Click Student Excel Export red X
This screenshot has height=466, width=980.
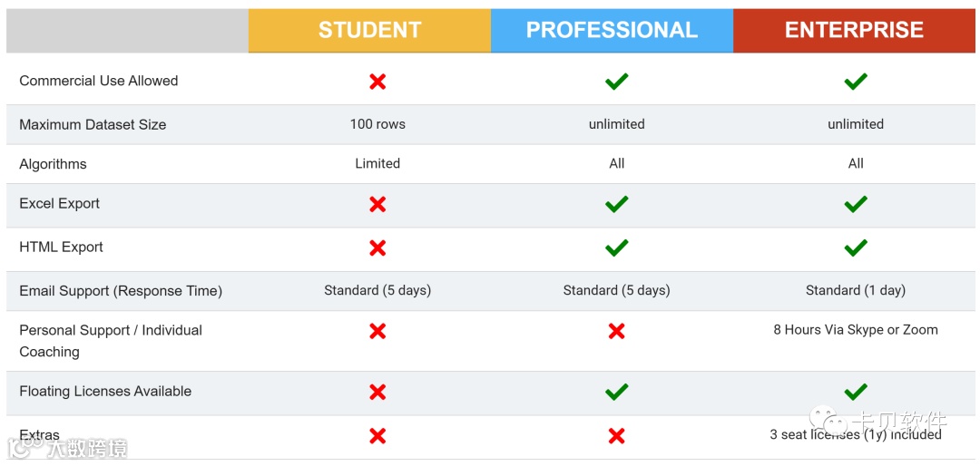[x=377, y=205]
